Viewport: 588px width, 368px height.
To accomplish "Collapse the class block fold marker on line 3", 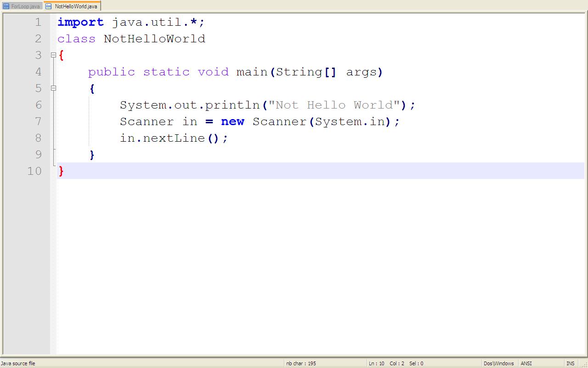I will click(53, 55).
